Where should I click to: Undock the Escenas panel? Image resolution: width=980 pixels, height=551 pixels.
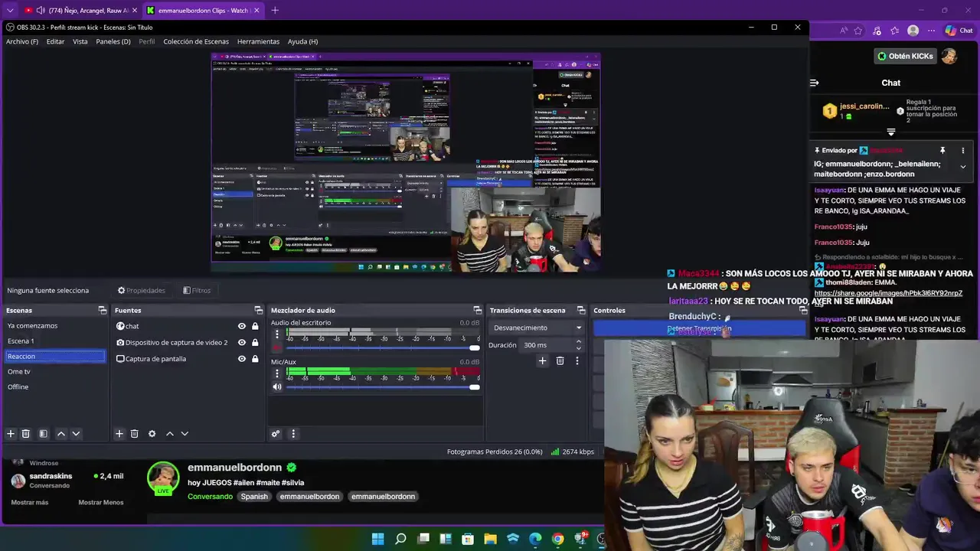pos(103,310)
